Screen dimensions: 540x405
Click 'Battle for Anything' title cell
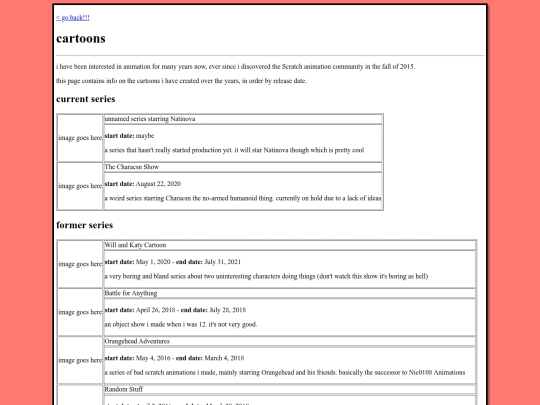[290, 293]
